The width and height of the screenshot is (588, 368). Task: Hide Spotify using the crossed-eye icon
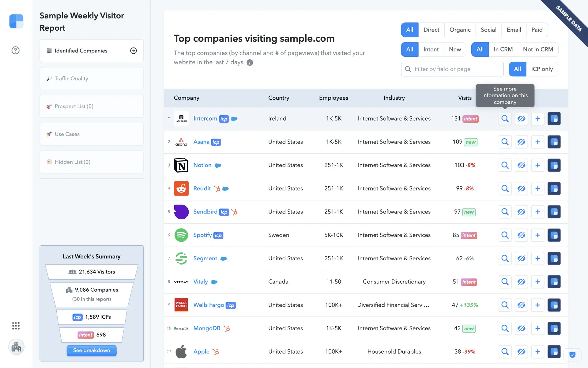pyautogui.click(x=521, y=235)
